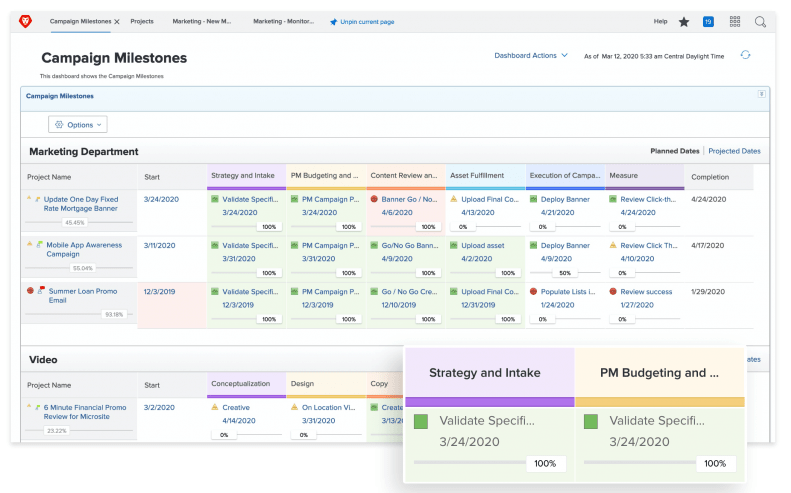Expand the Dashboard Actions dropdown
The height and width of the screenshot is (493, 791).
coord(531,56)
